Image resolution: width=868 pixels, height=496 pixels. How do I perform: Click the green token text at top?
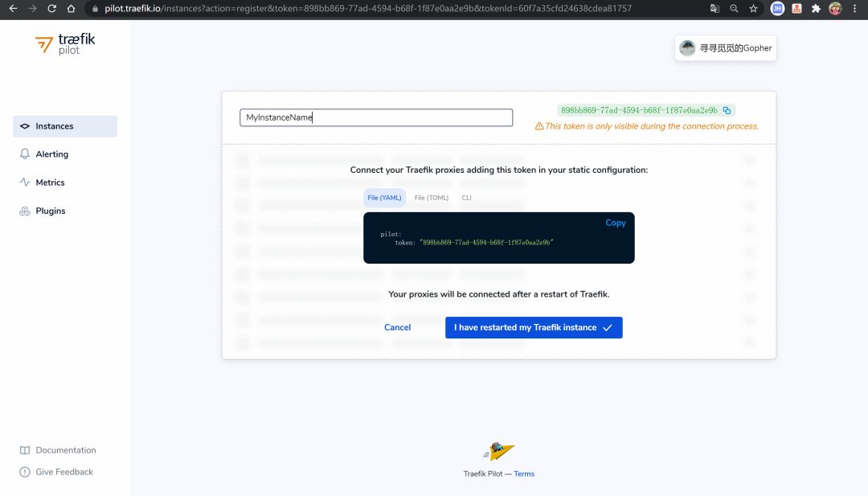(x=639, y=110)
